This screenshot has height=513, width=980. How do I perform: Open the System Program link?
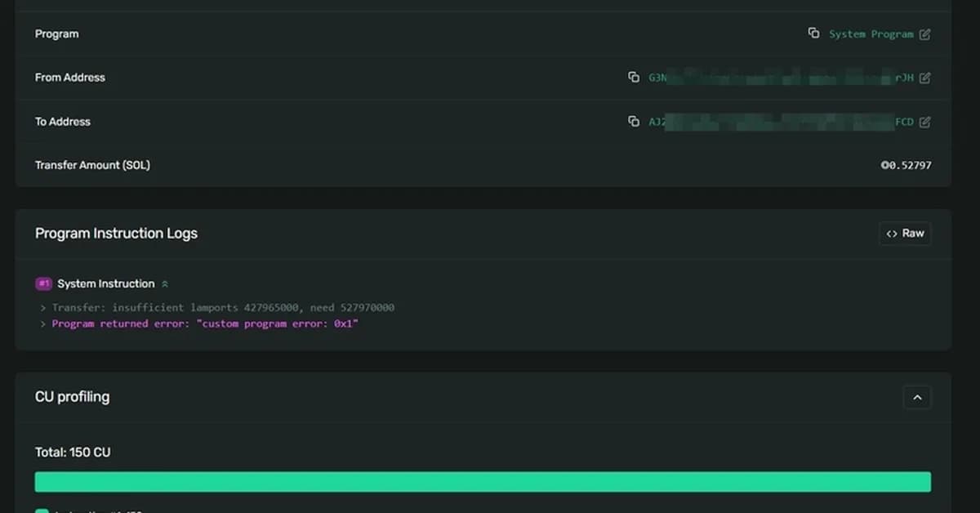pyautogui.click(x=871, y=34)
